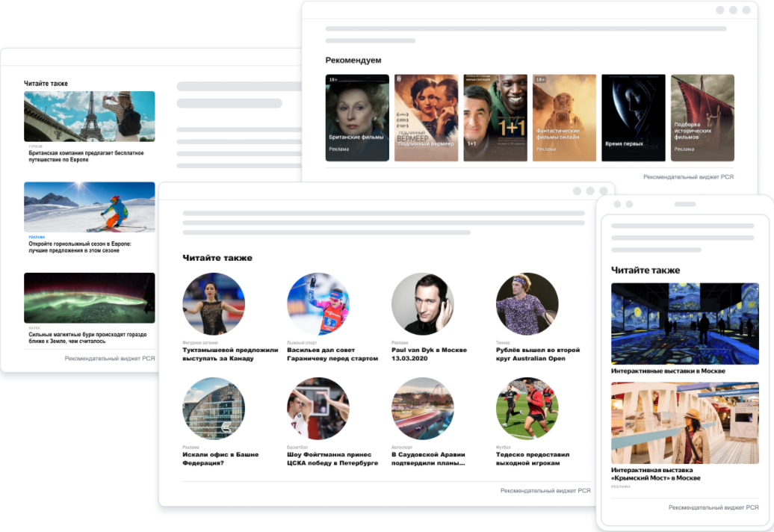Open headline Интерактивные выставки в Москве
774x532 pixels.
click(668, 371)
